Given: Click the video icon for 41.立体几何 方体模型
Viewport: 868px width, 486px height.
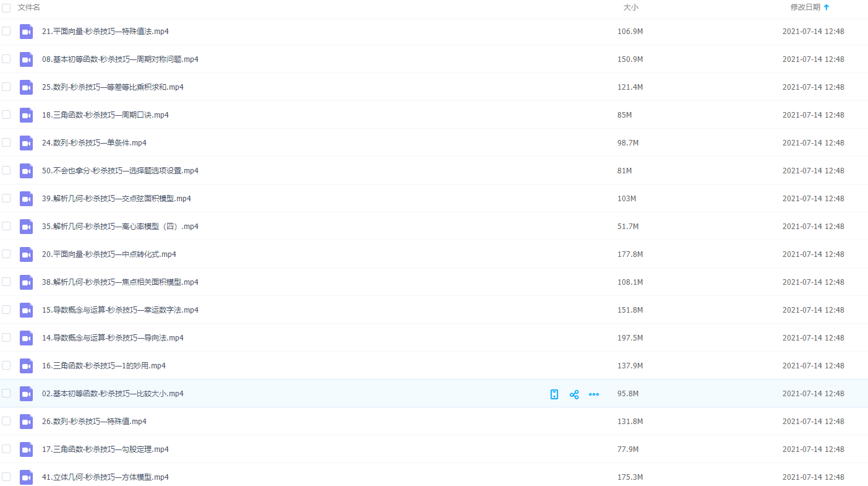Looking at the screenshot, I should [26, 477].
